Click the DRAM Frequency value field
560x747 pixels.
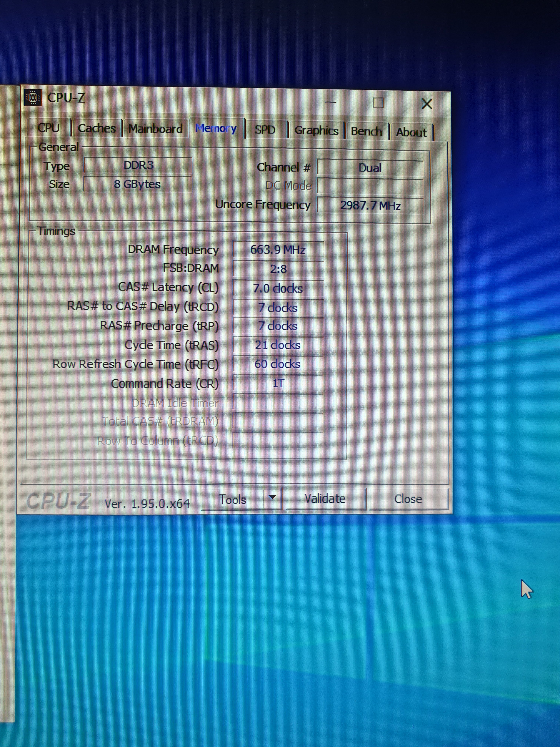click(x=278, y=250)
